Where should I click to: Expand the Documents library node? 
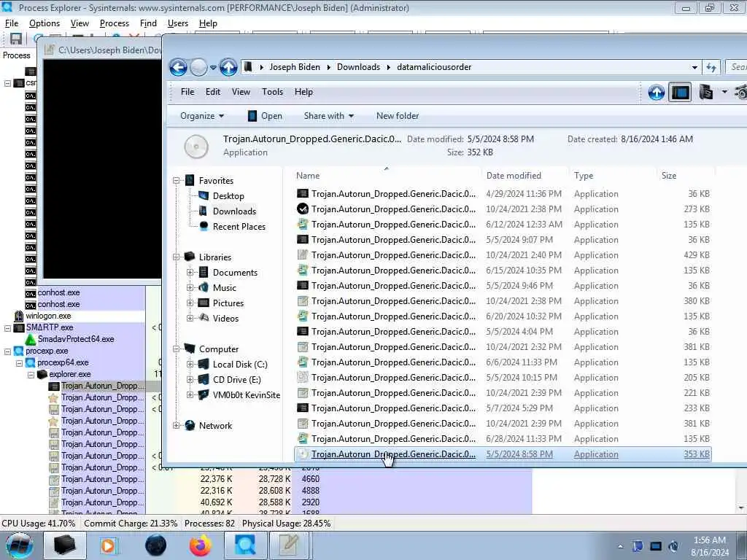click(190, 273)
